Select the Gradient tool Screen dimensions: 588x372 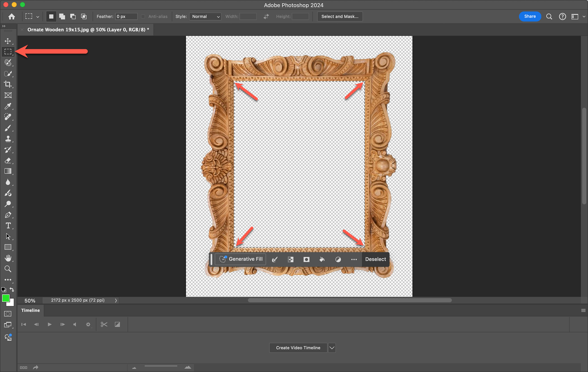pos(8,171)
